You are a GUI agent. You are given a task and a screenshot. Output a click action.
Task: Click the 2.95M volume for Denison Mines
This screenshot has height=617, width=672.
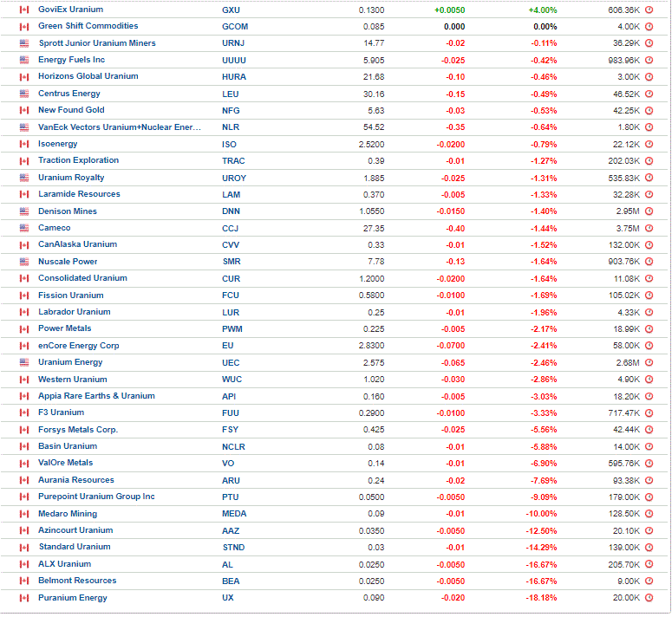pyautogui.click(x=628, y=211)
